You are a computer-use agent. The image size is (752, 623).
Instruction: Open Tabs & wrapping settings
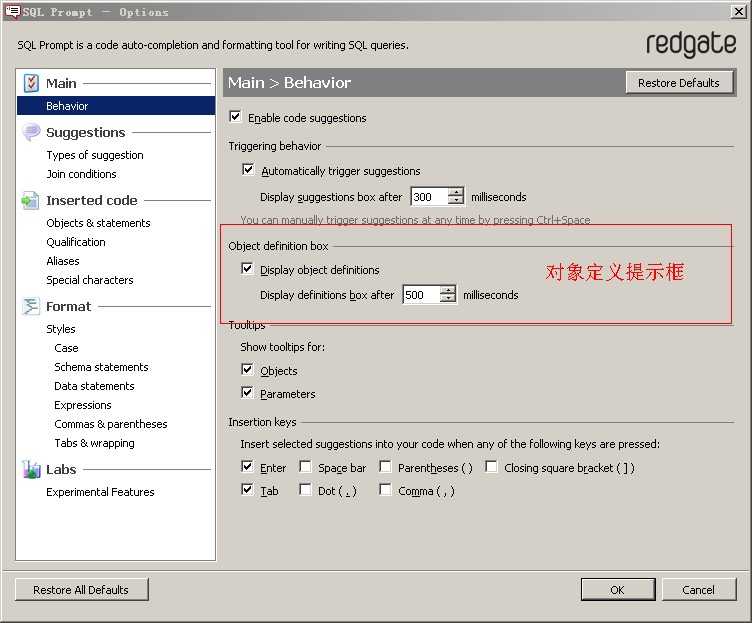coord(94,443)
